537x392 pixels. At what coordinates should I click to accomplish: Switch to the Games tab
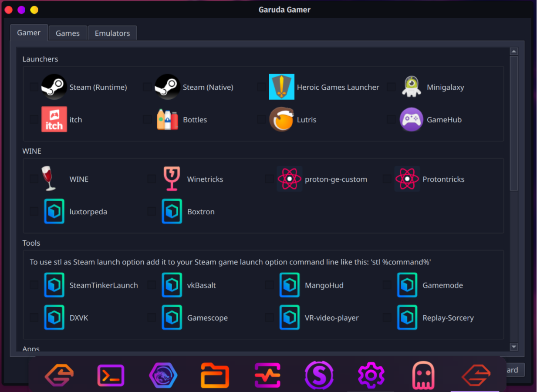click(x=68, y=33)
